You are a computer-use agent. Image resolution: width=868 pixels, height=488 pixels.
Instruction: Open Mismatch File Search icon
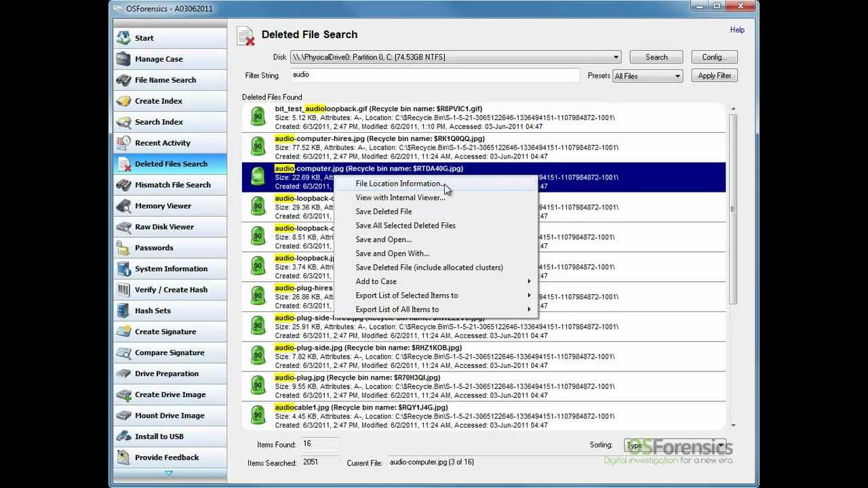(123, 185)
